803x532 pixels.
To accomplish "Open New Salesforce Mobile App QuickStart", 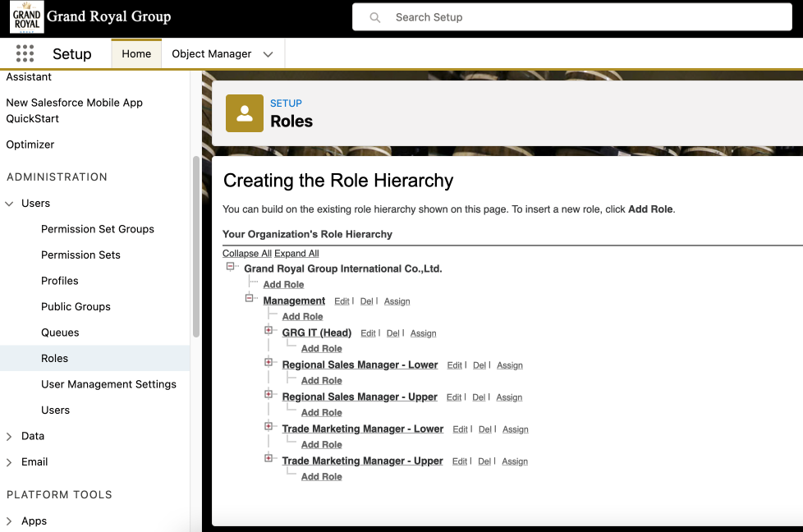I will point(74,111).
